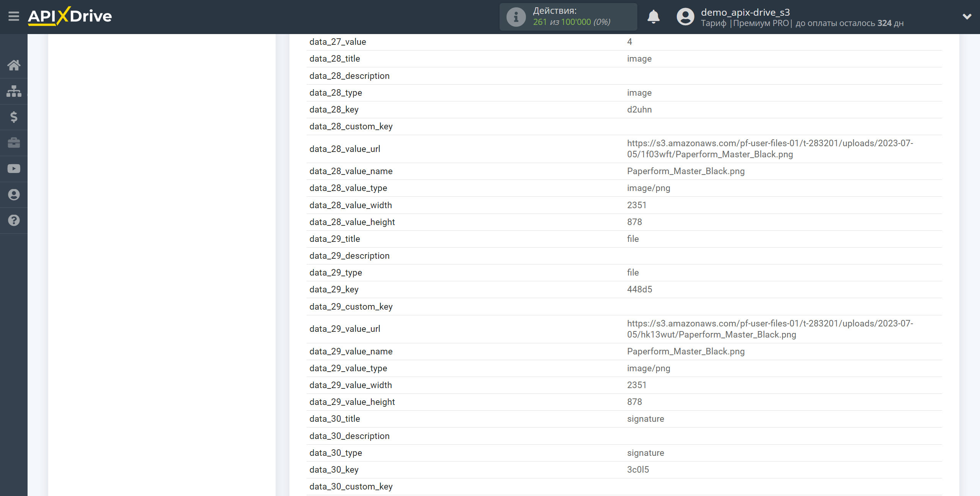Open the connections hierarchy sidebar icon
The width and height of the screenshot is (980, 496).
[x=14, y=91]
